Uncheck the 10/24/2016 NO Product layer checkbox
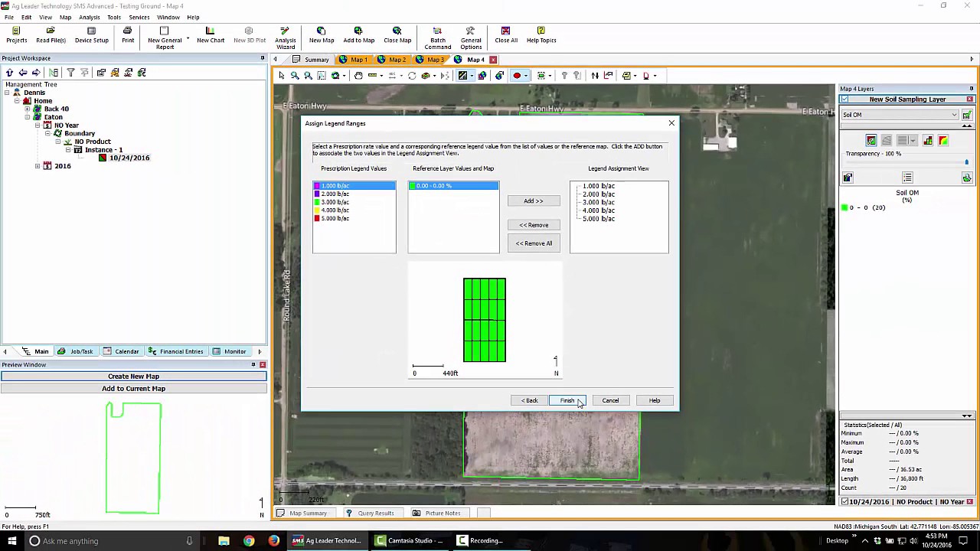Screen dimensions: 980x551 click(845, 502)
